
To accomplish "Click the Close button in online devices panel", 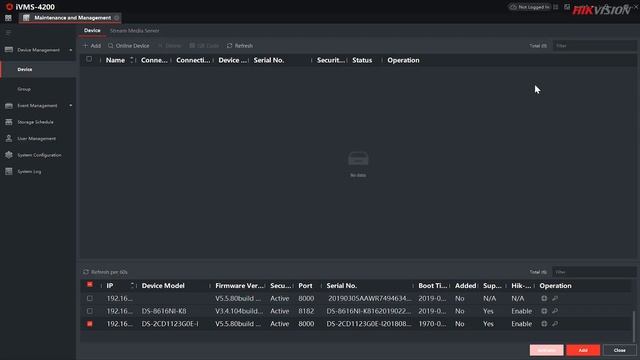I will pyautogui.click(x=619, y=350).
